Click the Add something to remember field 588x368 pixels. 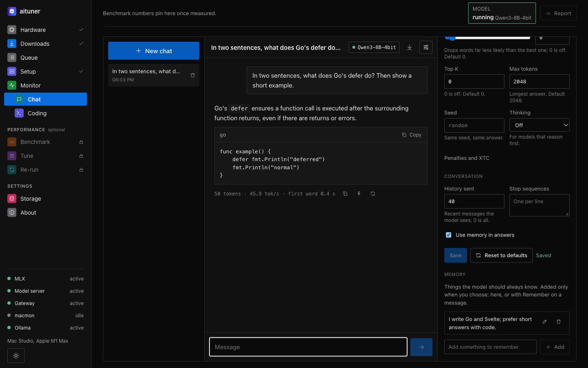pyautogui.click(x=490, y=347)
